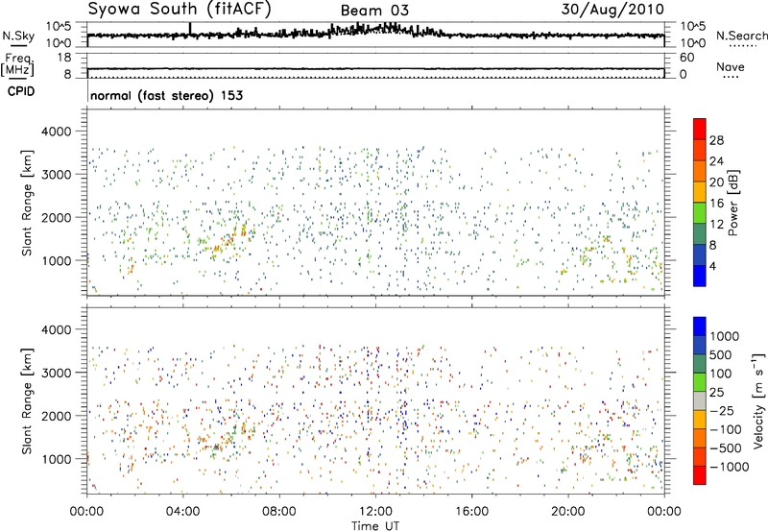Click the "2000" tick on velocity panel
This screenshot has height=532, width=768.
[x=56, y=416]
